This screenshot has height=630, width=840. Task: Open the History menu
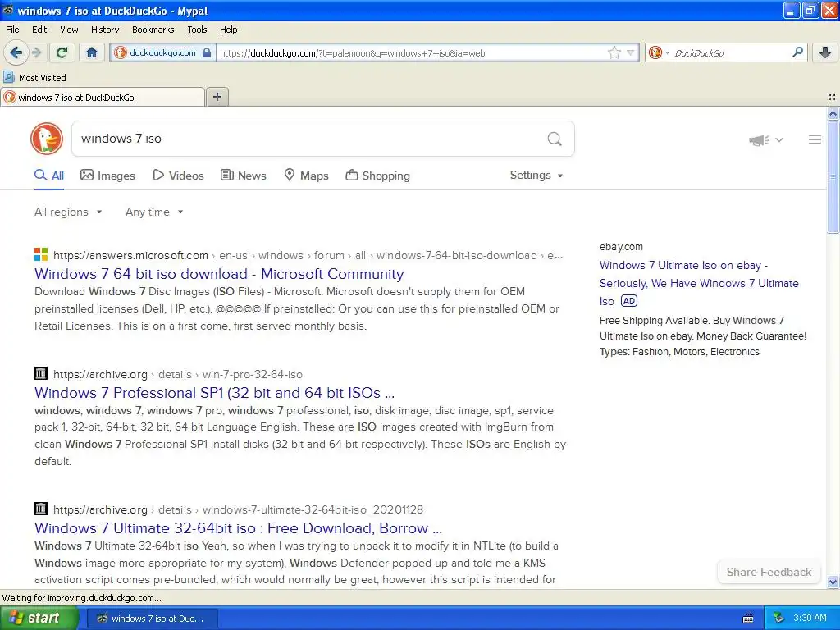pos(104,30)
